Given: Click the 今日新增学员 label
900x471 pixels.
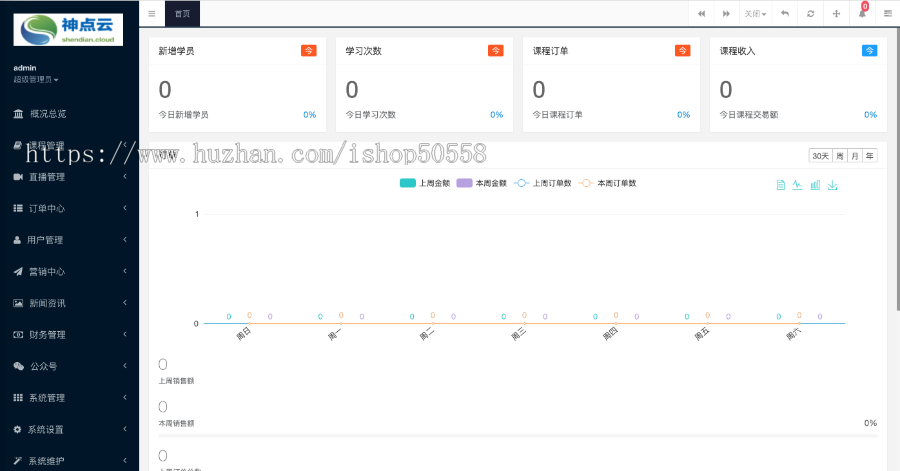Looking at the screenshot, I should (x=184, y=115).
